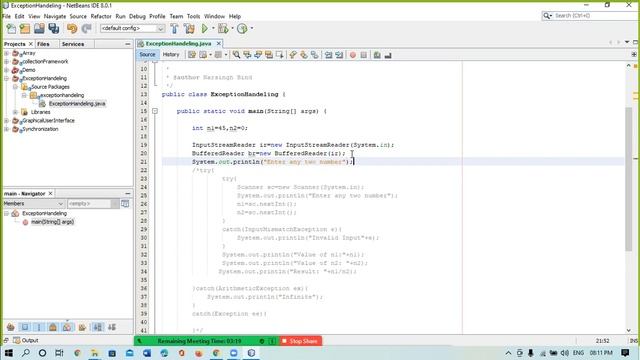Run the project with the green play icon

[x=204, y=29]
